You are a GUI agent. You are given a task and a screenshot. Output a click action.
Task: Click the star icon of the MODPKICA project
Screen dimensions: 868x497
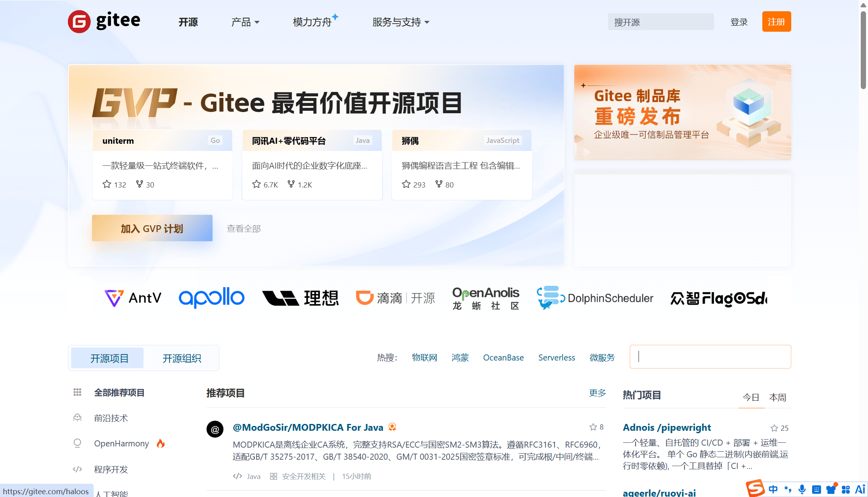(593, 427)
